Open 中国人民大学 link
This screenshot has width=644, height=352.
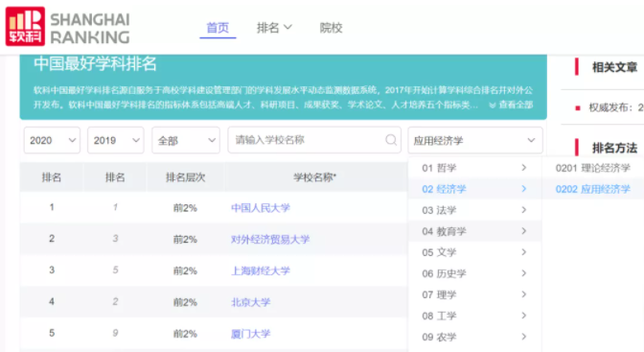click(x=261, y=208)
